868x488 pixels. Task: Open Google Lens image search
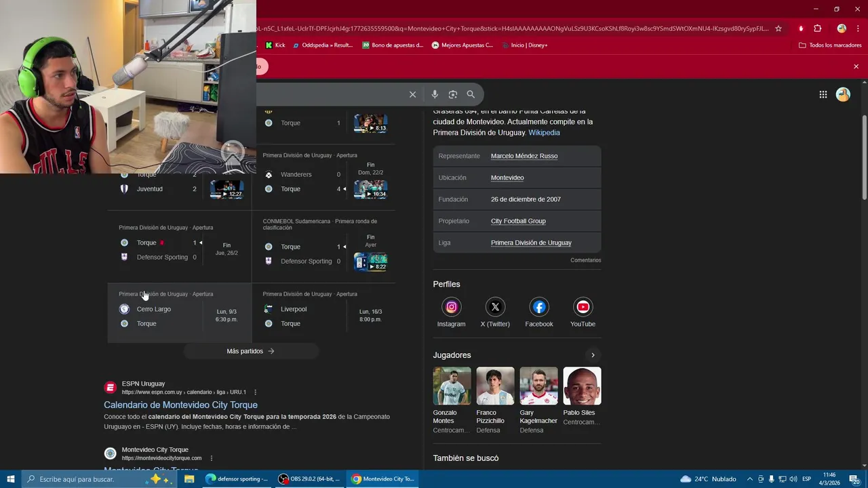coord(453,94)
